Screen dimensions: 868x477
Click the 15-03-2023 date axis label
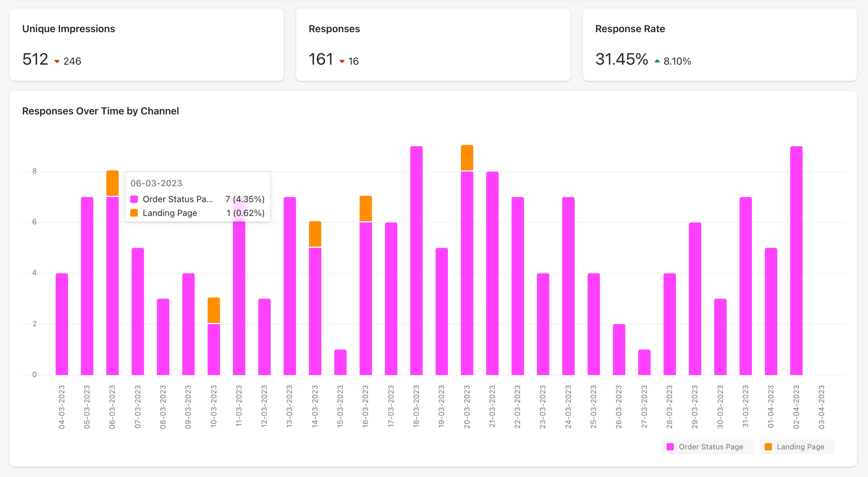coord(340,406)
